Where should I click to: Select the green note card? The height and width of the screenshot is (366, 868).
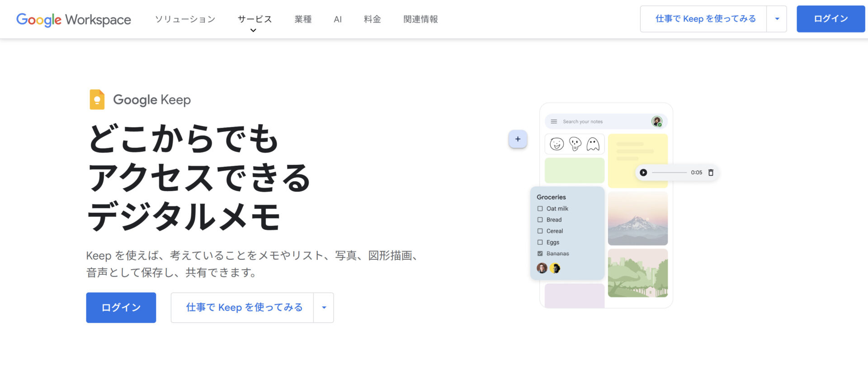click(575, 170)
